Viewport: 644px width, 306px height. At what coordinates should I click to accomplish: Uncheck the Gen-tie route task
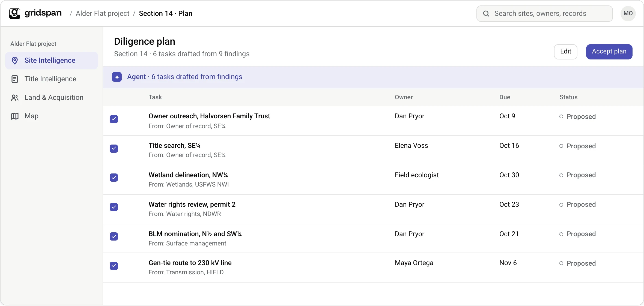(x=114, y=266)
